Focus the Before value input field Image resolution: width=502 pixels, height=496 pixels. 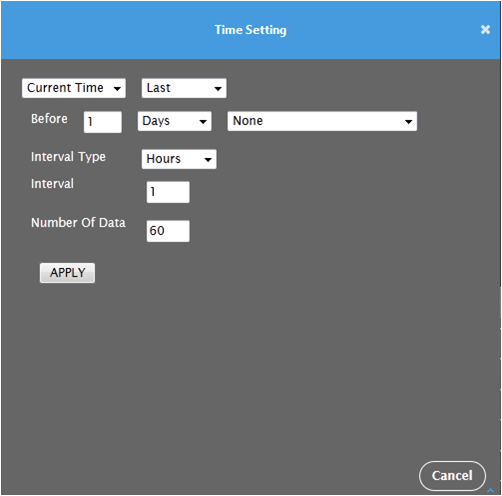coord(103,122)
